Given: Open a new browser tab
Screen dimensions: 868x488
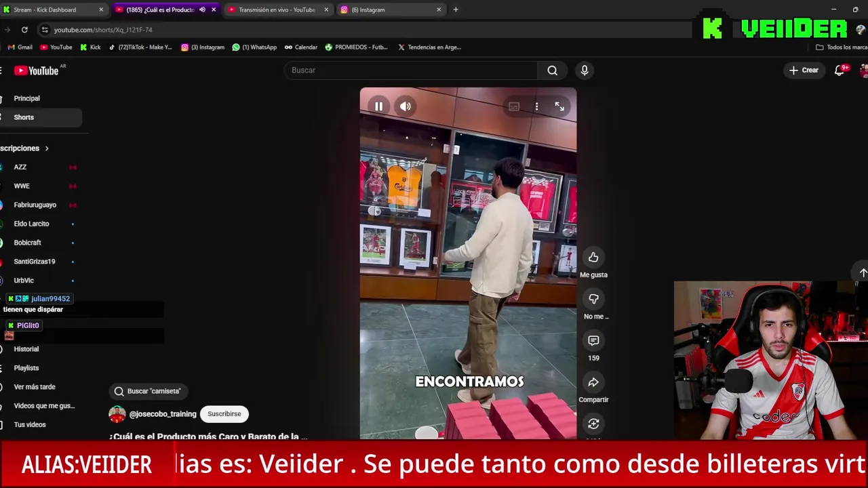Looking at the screenshot, I should (x=456, y=9).
